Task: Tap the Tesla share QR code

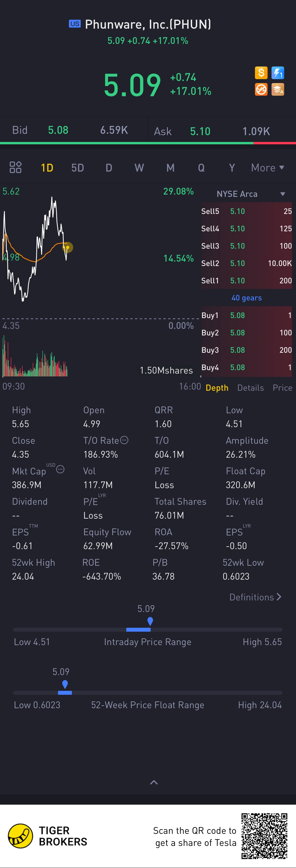Action: [264, 836]
